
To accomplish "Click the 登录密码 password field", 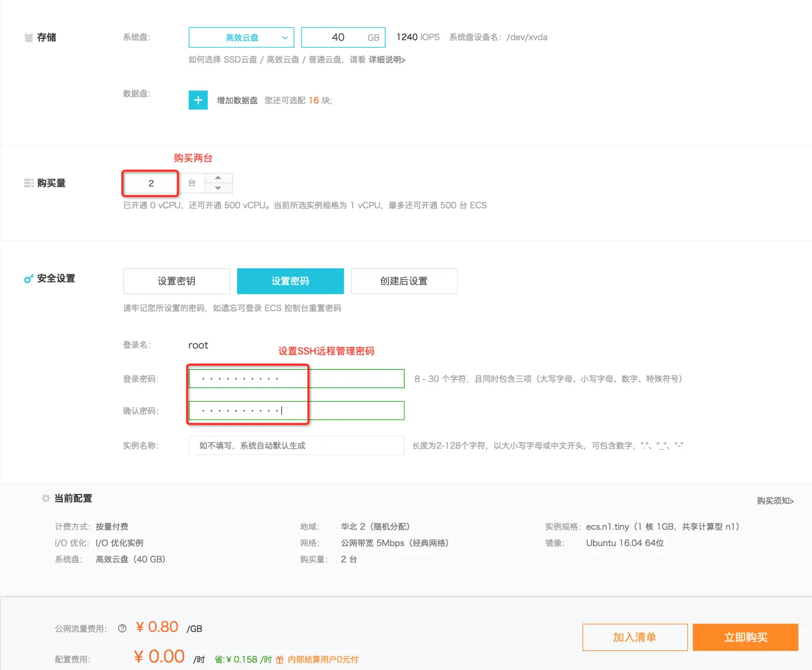I will coord(296,378).
